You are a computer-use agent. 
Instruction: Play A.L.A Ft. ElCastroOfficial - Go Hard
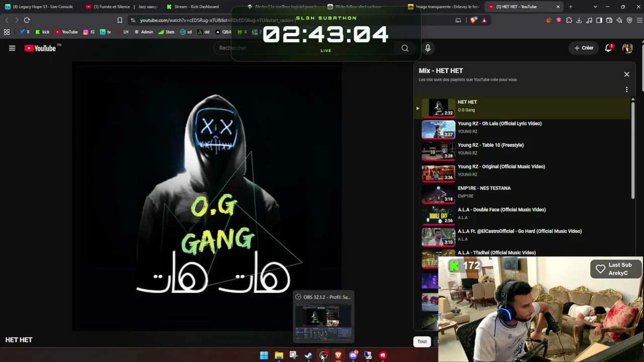point(523,237)
